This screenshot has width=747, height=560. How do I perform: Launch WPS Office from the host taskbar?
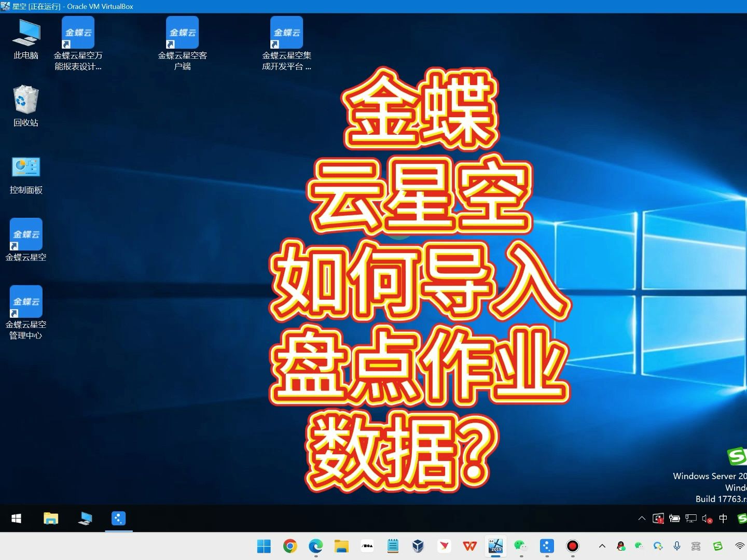coord(470,546)
